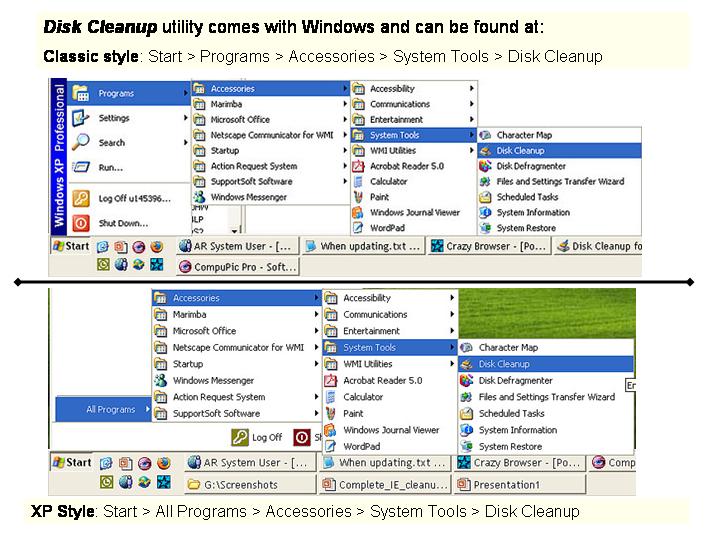Expand the Programs submenu arrow in Classic start menu
This screenshot has height=540, width=720.
click(x=186, y=93)
